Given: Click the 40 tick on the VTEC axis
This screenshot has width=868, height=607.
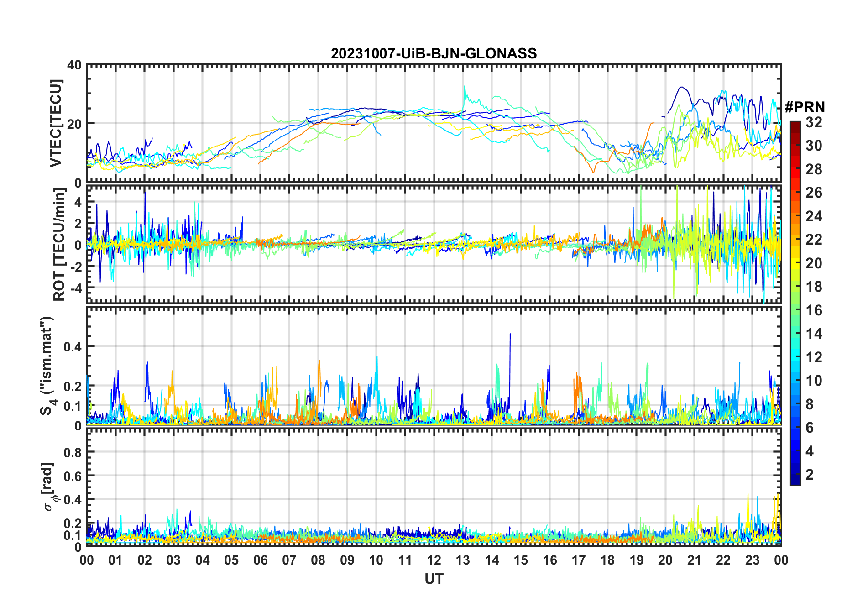Looking at the screenshot, I should pyautogui.click(x=74, y=65).
